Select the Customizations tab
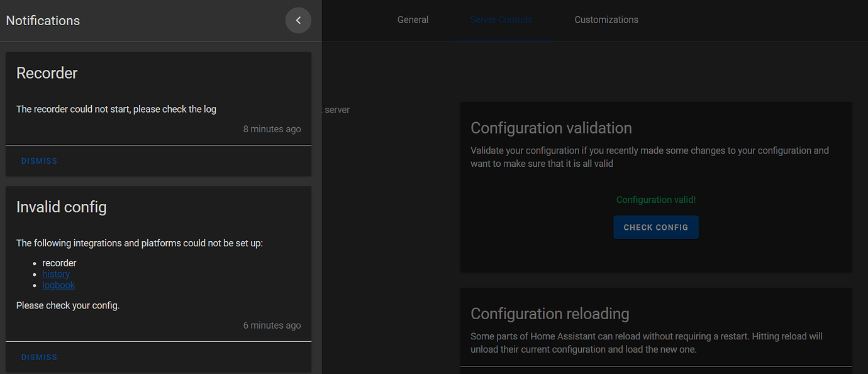 pyautogui.click(x=606, y=20)
